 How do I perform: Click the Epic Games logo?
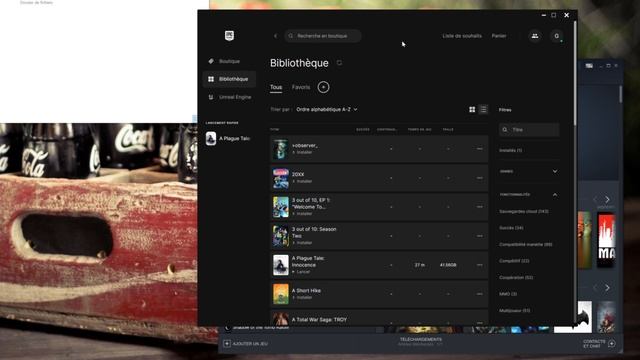(x=229, y=36)
